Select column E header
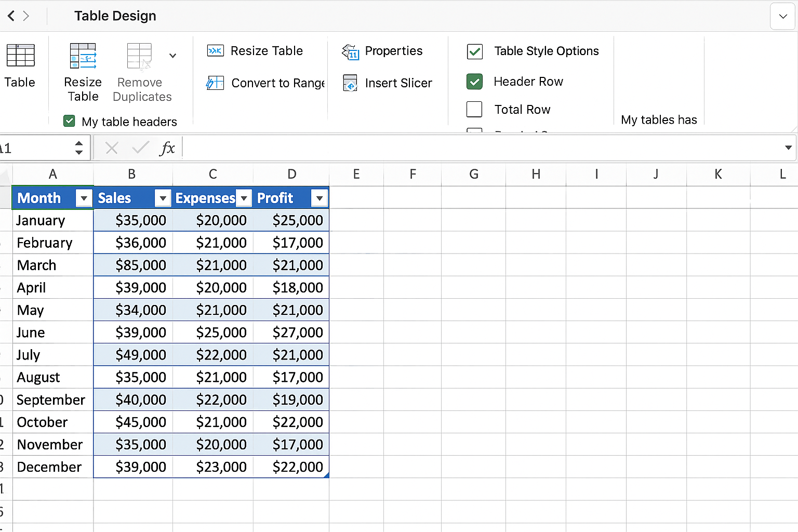798x532 pixels. [x=356, y=174]
